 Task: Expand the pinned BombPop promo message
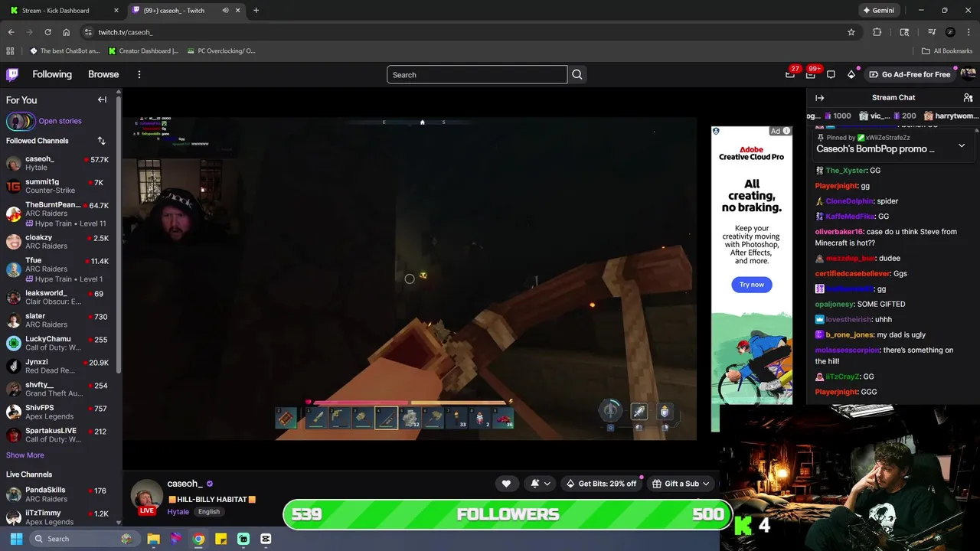click(962, 145)
